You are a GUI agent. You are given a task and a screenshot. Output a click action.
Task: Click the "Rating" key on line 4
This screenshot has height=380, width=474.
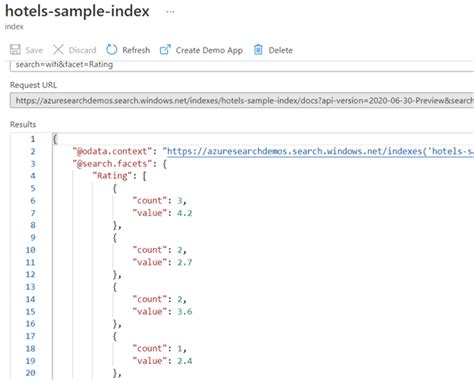[x=112, y=176]
